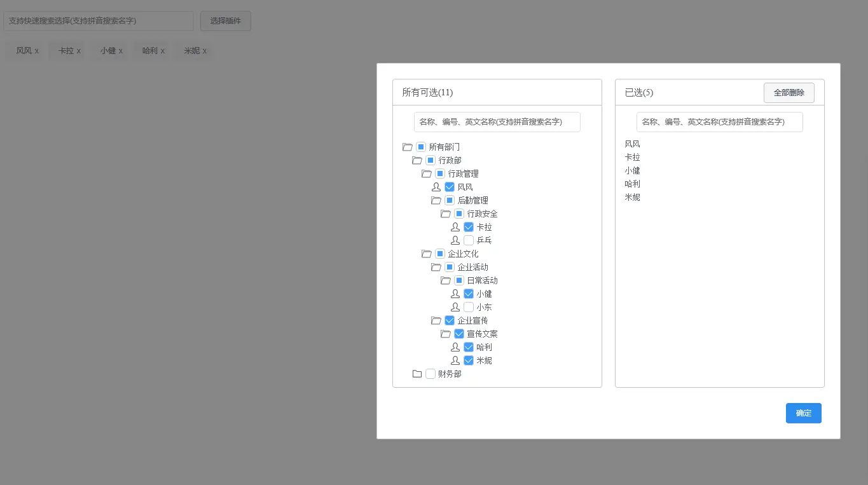
Task: Click the person icon beside 小健
Action: [455, 294]
